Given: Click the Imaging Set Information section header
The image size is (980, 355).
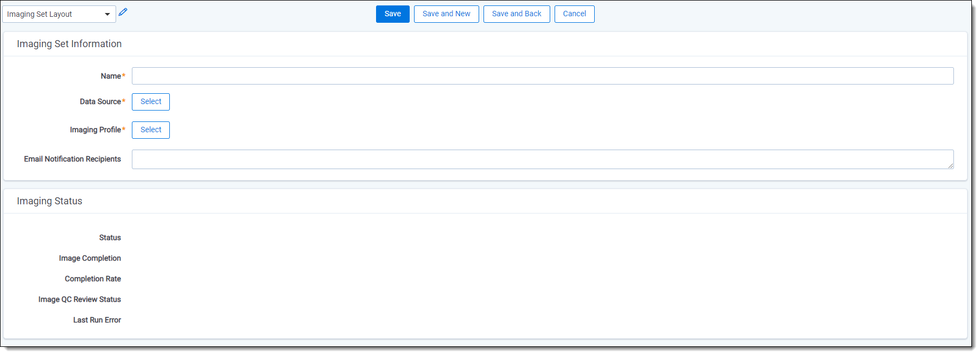Looking at the screenshot, I should coord(69,44).
